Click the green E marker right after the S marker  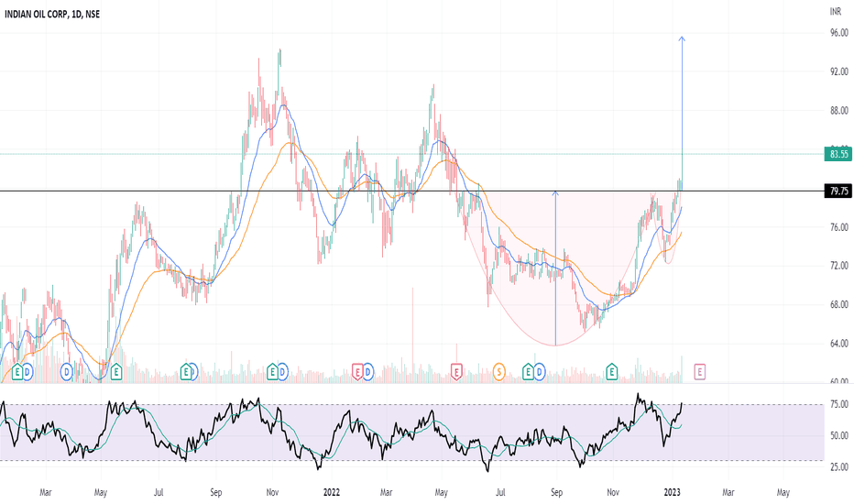(x=528, y=372)
